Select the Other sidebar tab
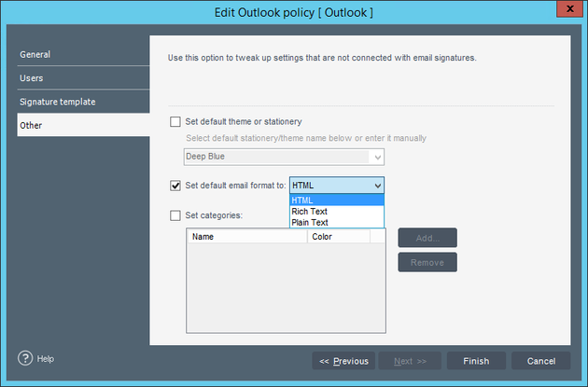Screen dimensions: 588x387 click(83, 125)
